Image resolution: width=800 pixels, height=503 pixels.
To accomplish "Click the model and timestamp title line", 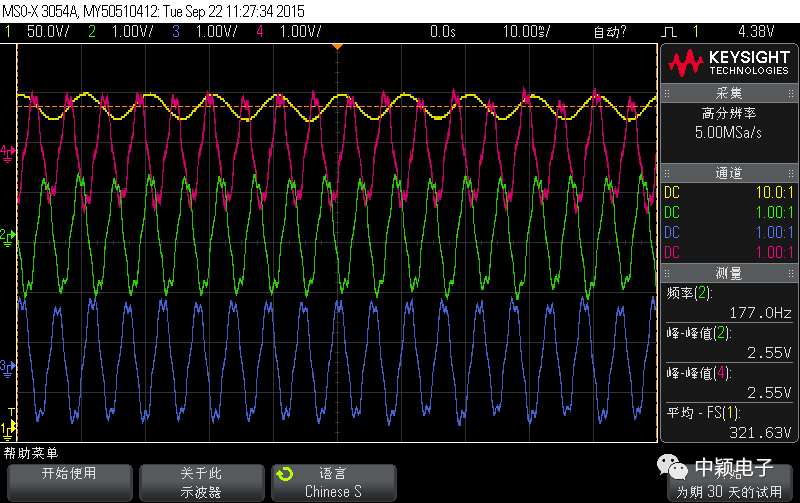I will pos(154,11).
